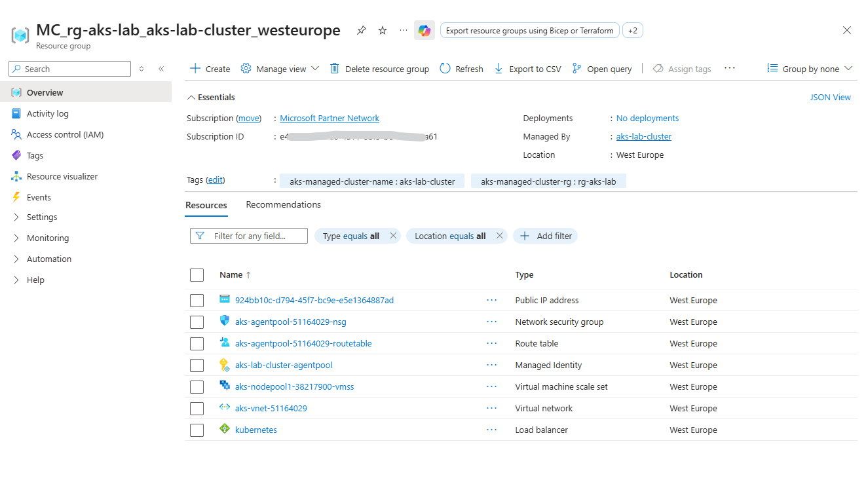The image size is (868, 503).
Task: Open query in Resource Graph
Action: point(602,69)
